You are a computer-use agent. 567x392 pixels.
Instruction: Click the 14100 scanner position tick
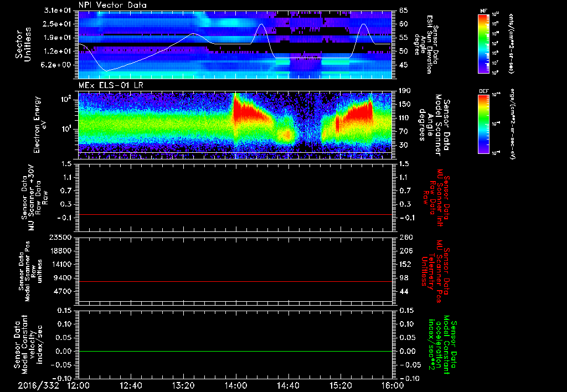pos(61,264)
